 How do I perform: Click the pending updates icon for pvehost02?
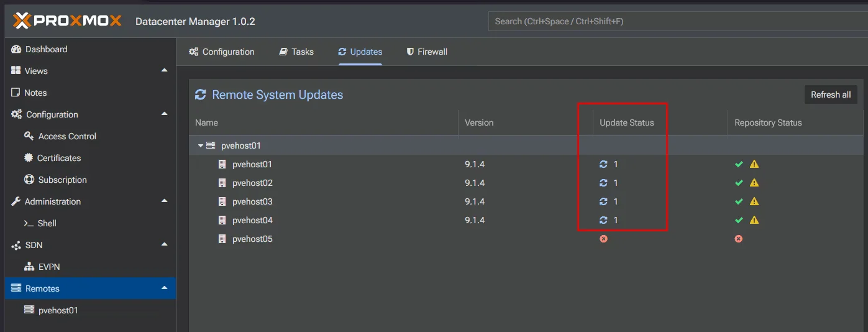click(603, 183)
